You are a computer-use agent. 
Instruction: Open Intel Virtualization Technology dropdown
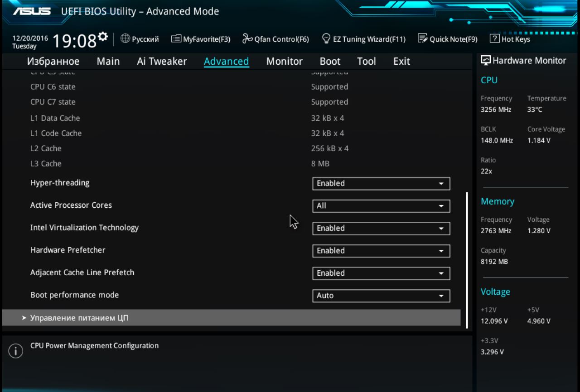pos(381,228)
